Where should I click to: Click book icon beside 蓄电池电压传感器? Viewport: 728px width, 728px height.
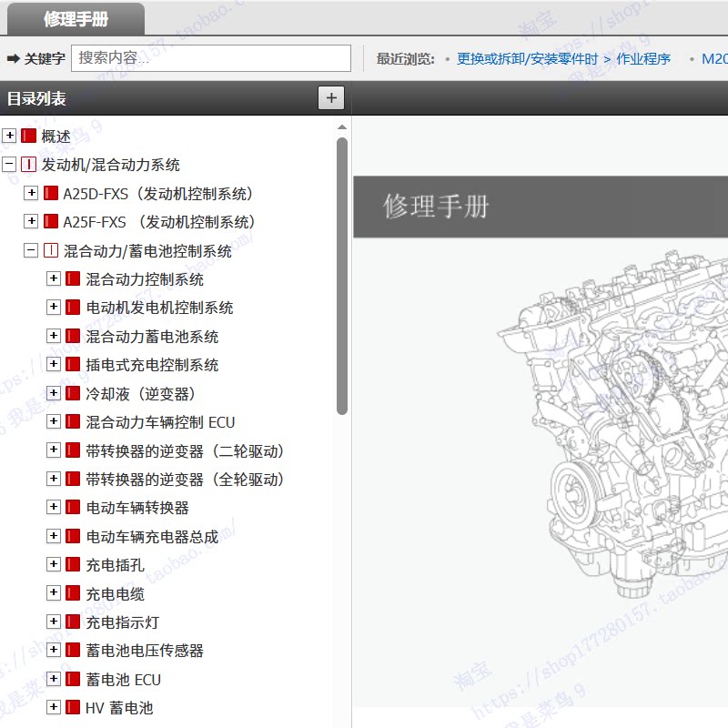click(73, 650)
